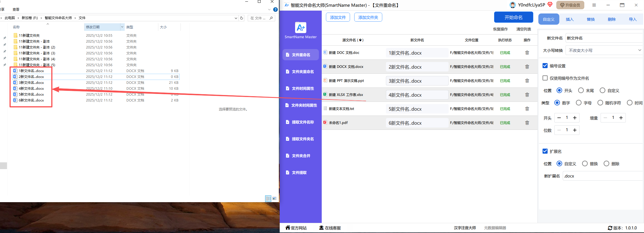
Task: Open the 修改日期 column filter dropdown
Action: (x=122, y=27)
